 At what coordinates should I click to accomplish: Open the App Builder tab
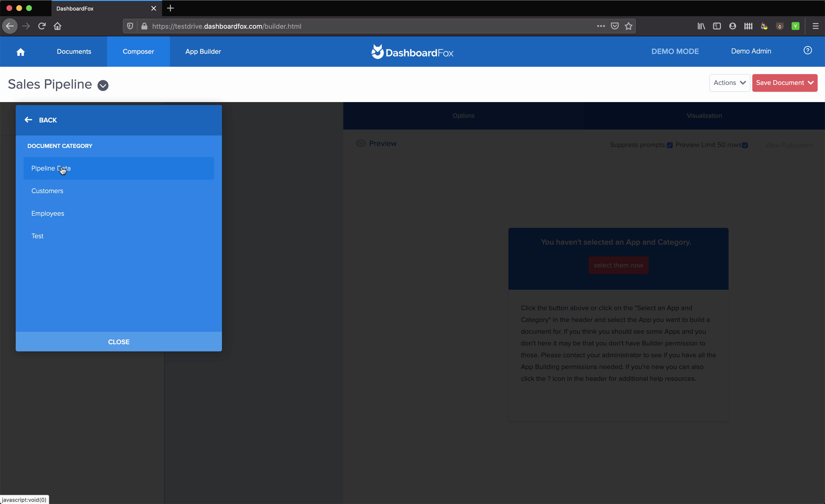(203, 52)
